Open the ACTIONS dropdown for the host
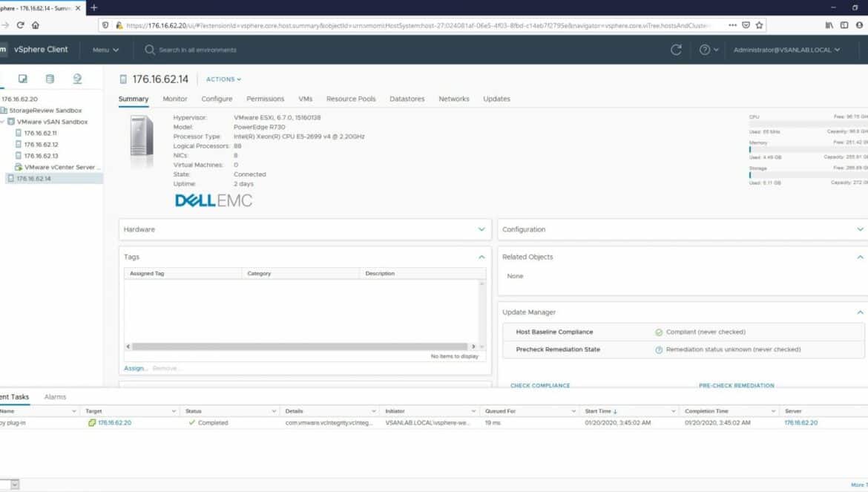 [223, 79]
